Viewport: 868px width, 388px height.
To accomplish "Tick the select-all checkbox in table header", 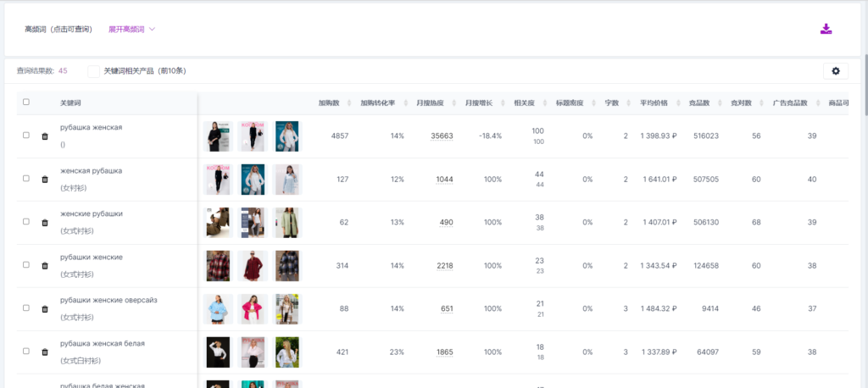I will [x=26, y=103].
